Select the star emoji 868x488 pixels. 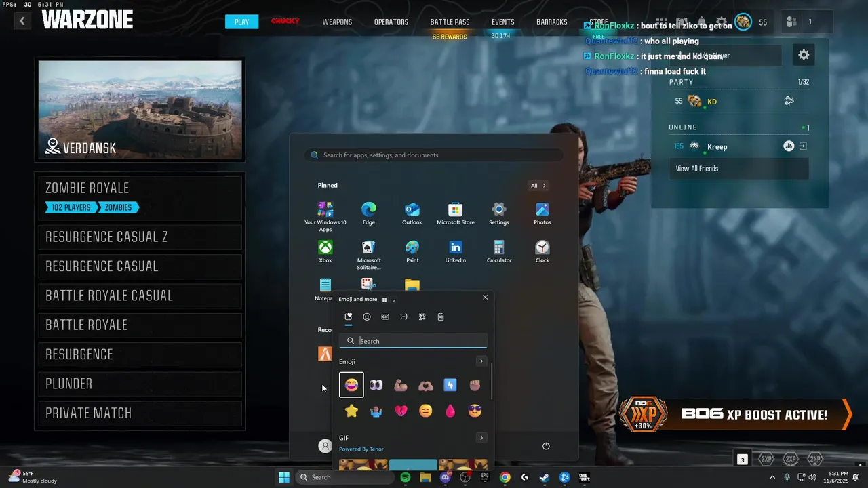click(351, 411)
